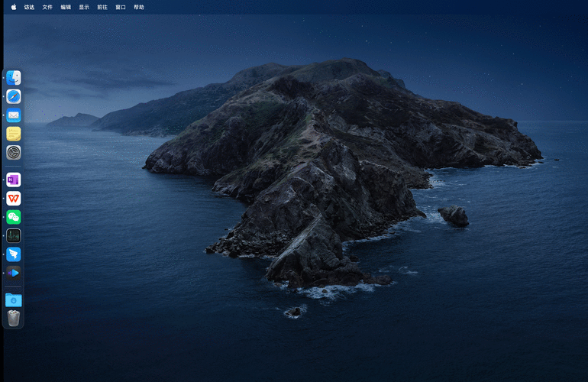
Task: Open Activity Monitor from the dock
Action: point(14,235)
